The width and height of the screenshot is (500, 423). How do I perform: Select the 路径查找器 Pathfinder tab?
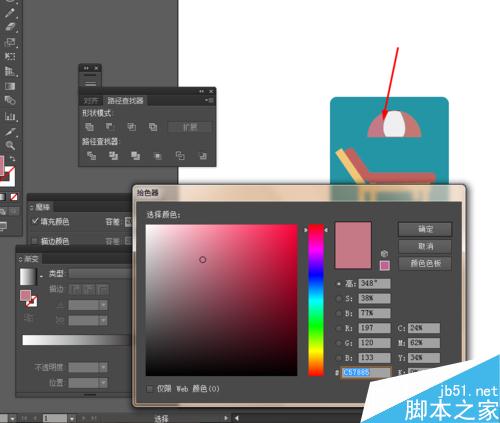click(x=125, y=100)
